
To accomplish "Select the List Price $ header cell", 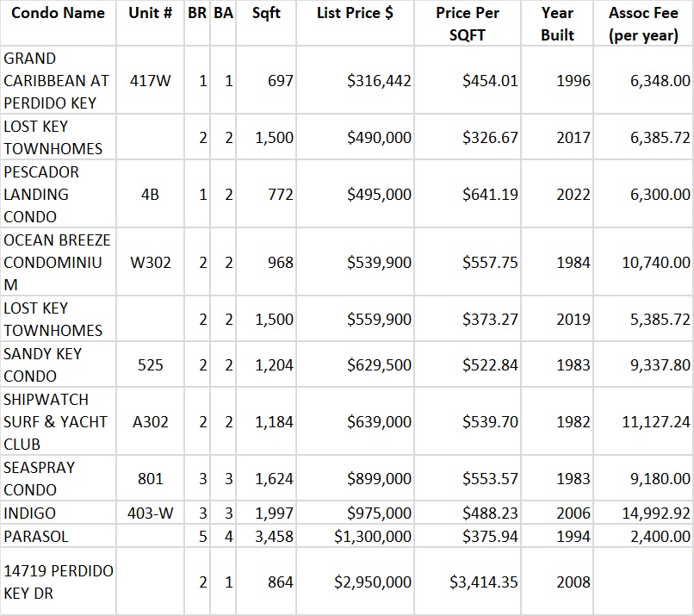I will tap(355, 14).
